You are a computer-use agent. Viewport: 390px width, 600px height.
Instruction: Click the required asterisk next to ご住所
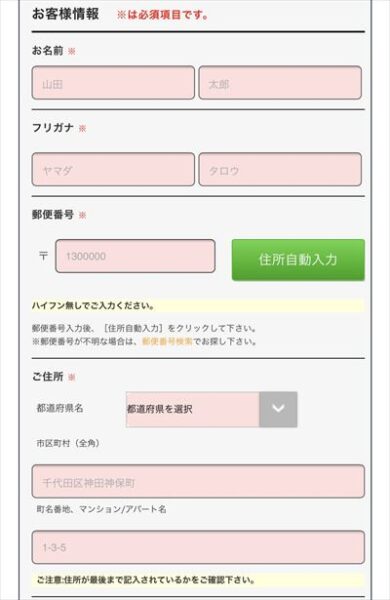tap(72, 377)
